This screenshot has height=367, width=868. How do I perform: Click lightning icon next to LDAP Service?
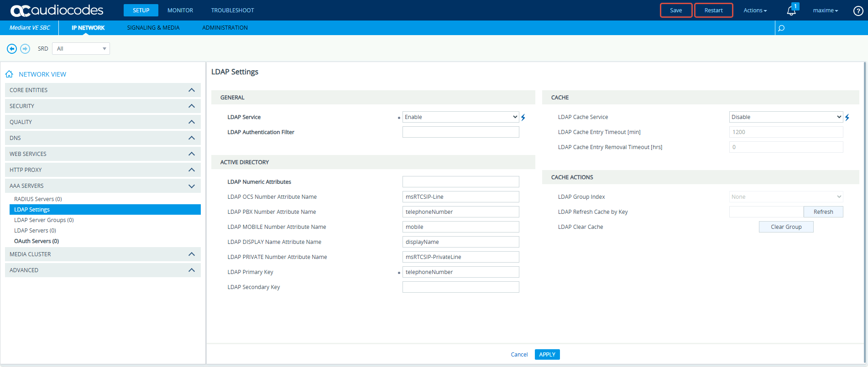[x=523, y=118]
